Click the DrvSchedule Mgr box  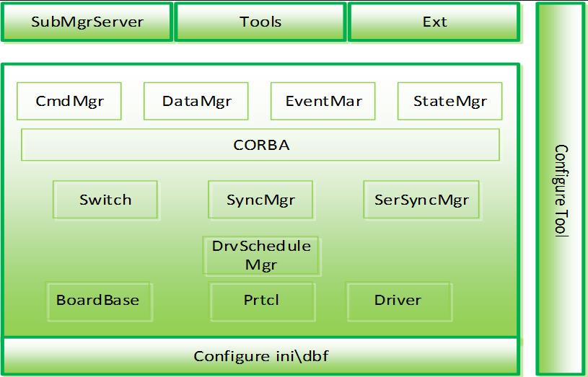click(x=261, y=256)
